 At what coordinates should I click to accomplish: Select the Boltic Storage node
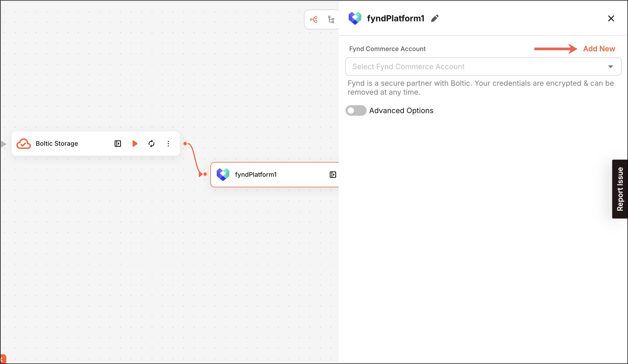tap(96, 144)
